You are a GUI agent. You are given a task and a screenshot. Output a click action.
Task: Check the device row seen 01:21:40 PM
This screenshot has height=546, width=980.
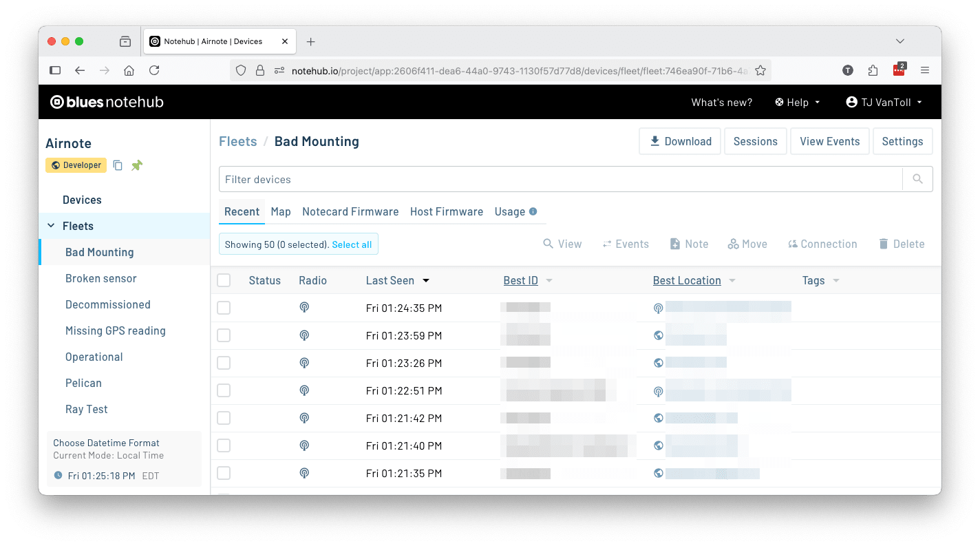click(224, 445)
